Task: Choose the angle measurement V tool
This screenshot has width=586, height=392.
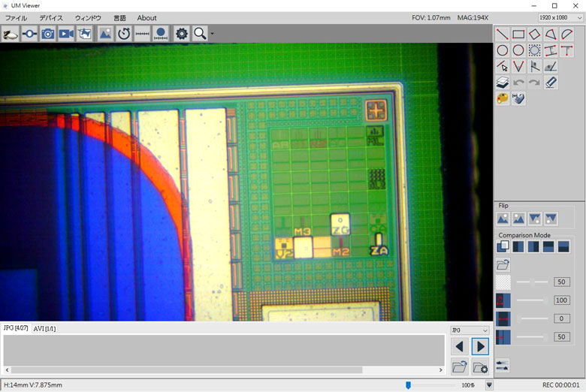Action: [518, 66]
